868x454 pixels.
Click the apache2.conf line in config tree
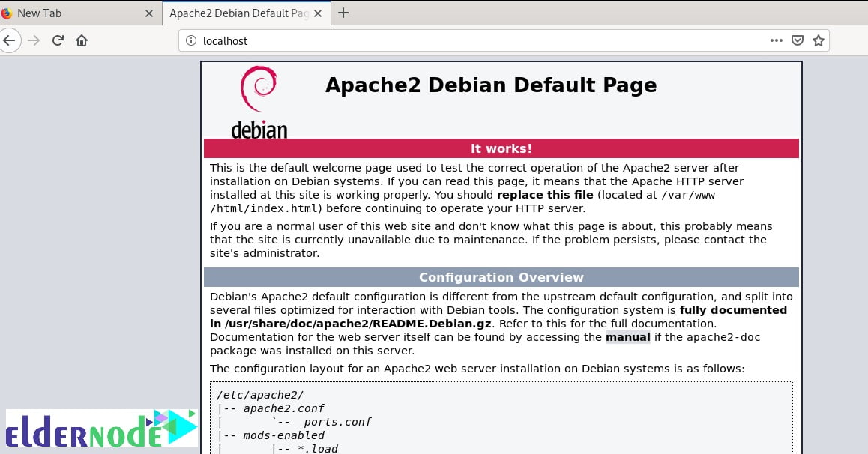click(x=284, y=408)
